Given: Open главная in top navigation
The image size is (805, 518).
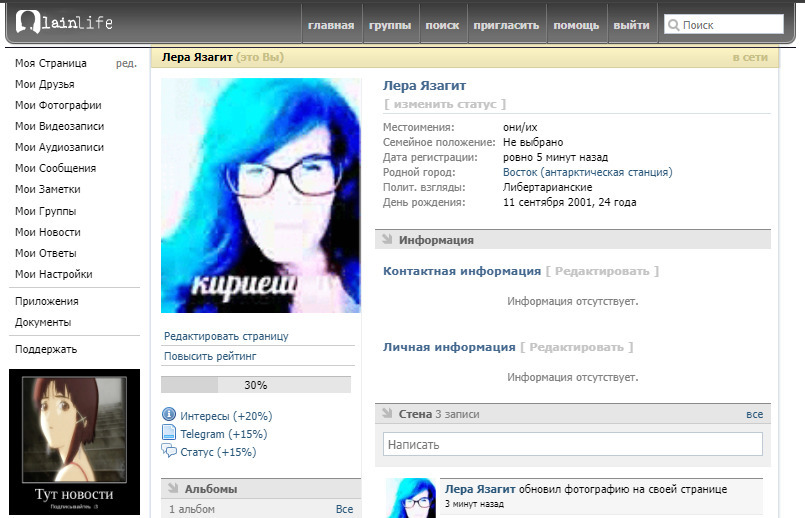Looking at the screenshot, I should (x=331, y=25).
